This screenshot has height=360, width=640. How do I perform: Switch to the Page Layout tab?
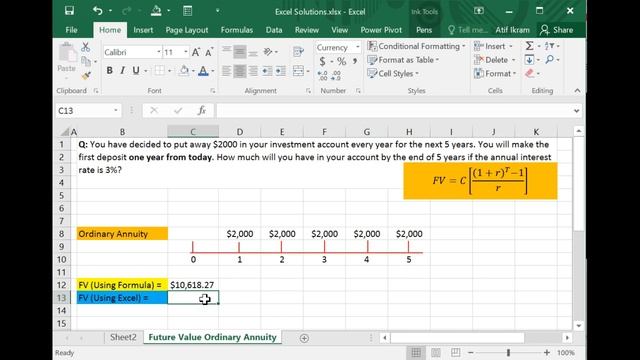click(187, 30)
